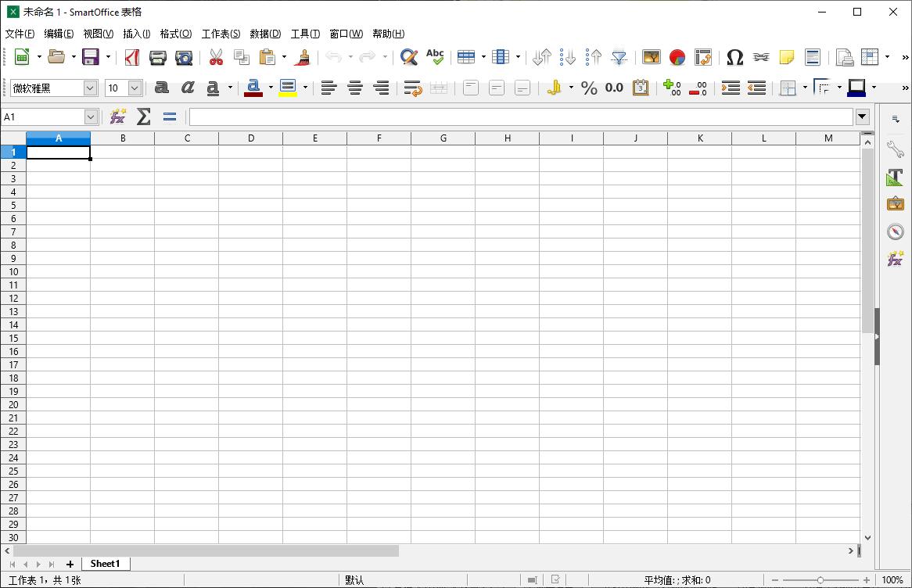Open Print Preview

pyautogui.click(x=184, y=57)
